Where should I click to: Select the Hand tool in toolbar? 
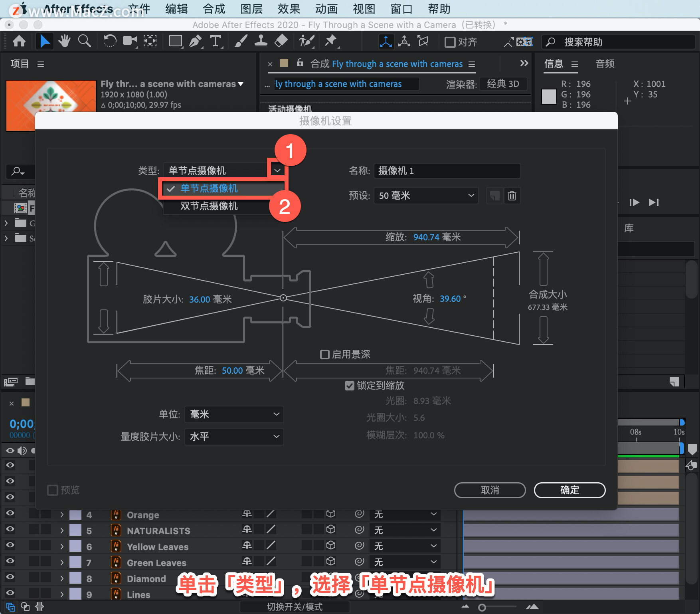64,41
